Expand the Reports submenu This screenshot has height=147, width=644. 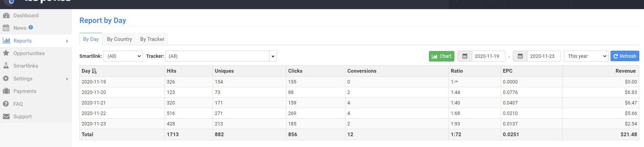[x=67, y=41]
